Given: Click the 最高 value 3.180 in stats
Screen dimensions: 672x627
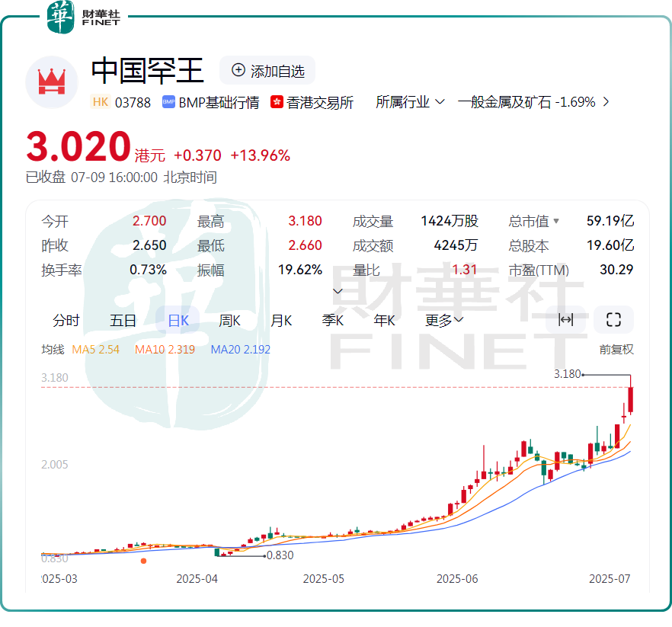Looking at the screenshot, I should [305, 221].
